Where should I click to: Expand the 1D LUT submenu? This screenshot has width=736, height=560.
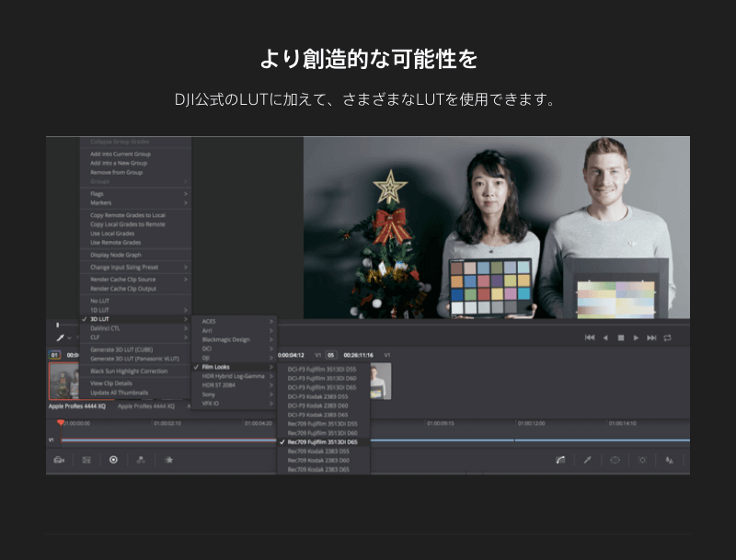135,310
